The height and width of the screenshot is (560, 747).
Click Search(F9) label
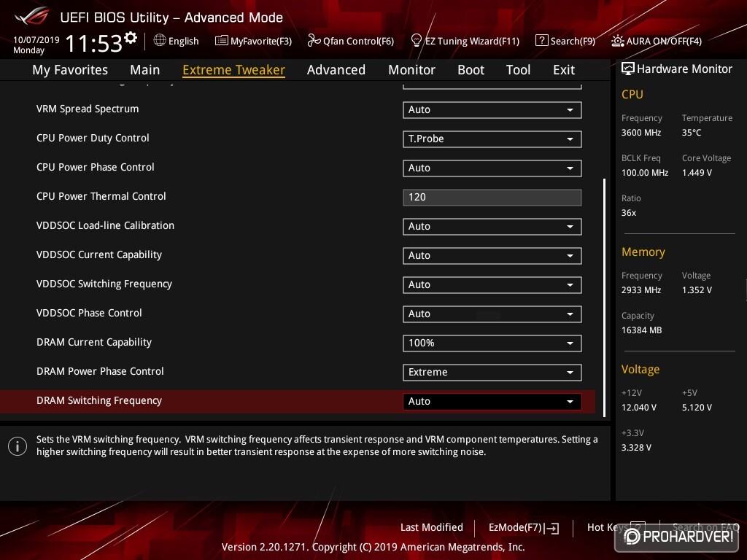point(573,41)
